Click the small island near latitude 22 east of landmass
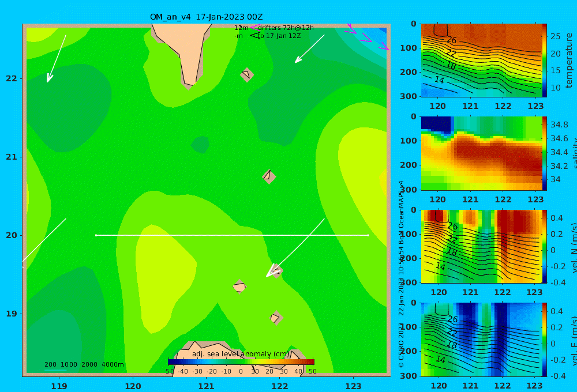The height and width of the screenshot is (392, 577). (x=247, y=74)
